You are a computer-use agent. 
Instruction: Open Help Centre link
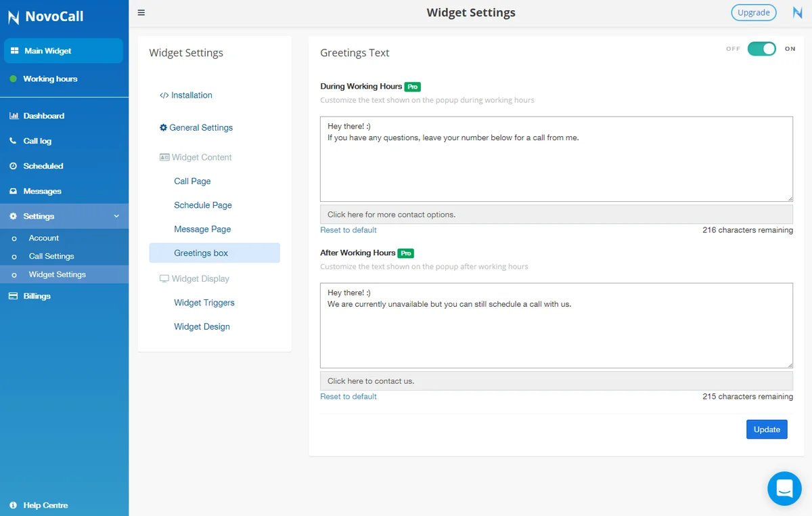coord(45,505)
